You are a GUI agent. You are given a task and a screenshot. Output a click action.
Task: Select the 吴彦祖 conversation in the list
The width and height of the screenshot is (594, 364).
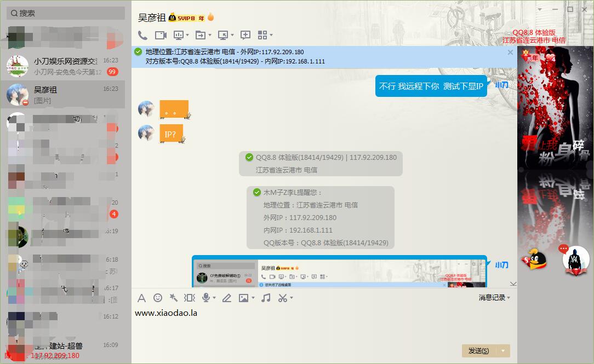click(x=66, y=95)
